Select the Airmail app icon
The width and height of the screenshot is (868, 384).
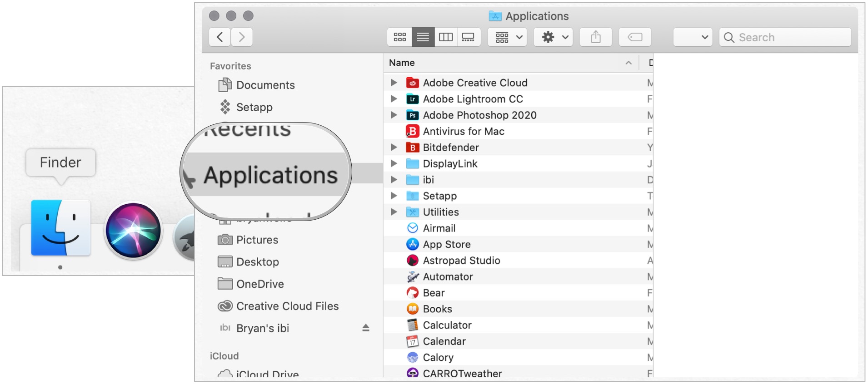click(x=413, y=228)
